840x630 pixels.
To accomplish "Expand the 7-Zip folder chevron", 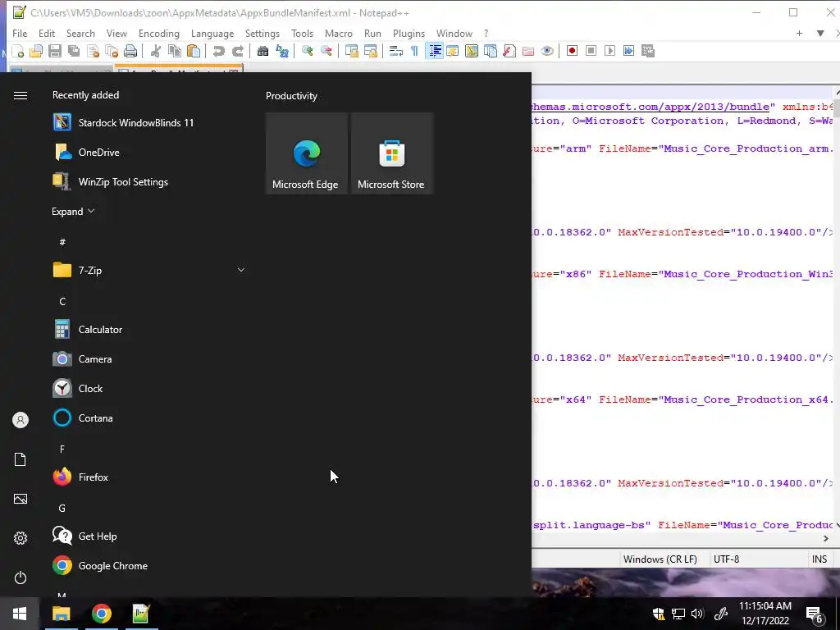I will (241, 270).
